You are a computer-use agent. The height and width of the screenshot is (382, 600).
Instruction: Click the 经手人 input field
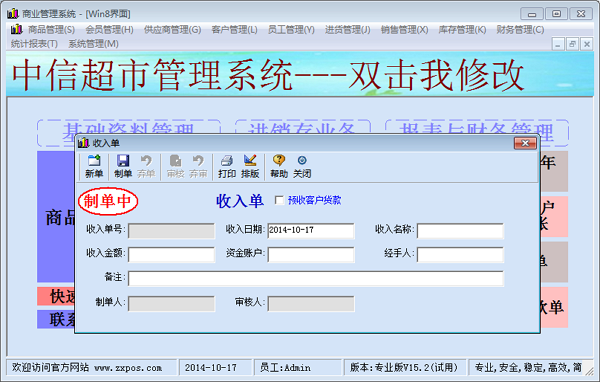[460, 255]
